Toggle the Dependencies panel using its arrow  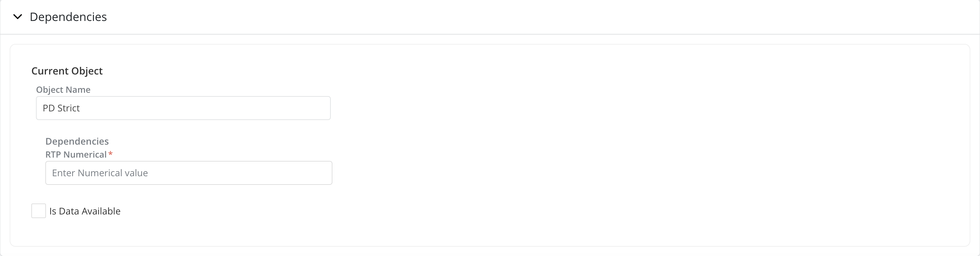tap(18, 17)
